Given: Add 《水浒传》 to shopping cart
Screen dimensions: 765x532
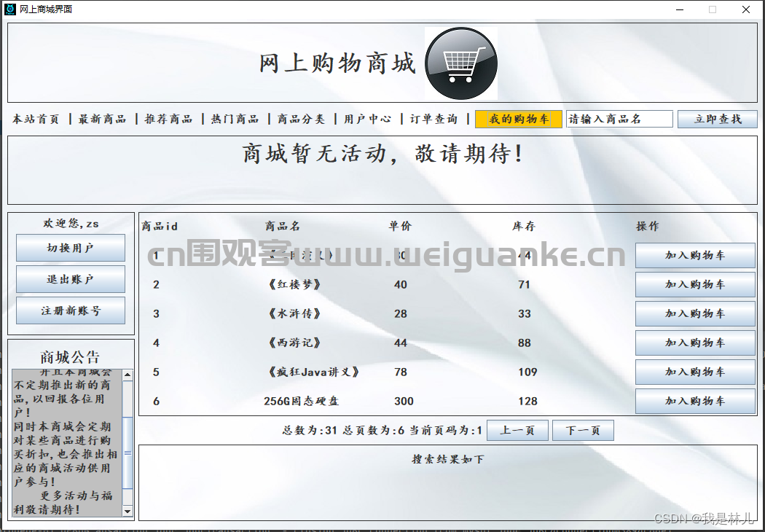Looking at the screenshot, I should (695, 314).
